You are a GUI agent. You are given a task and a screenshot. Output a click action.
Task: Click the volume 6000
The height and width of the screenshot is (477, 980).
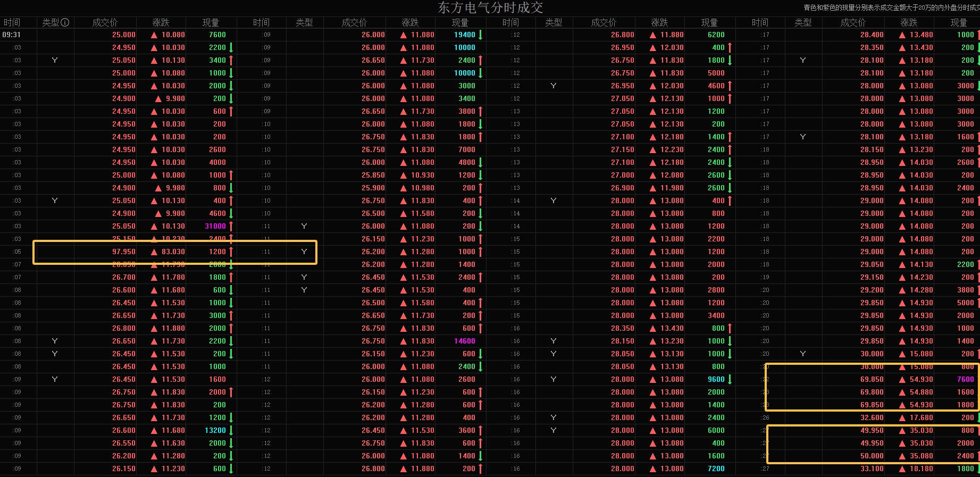point(716,430)
